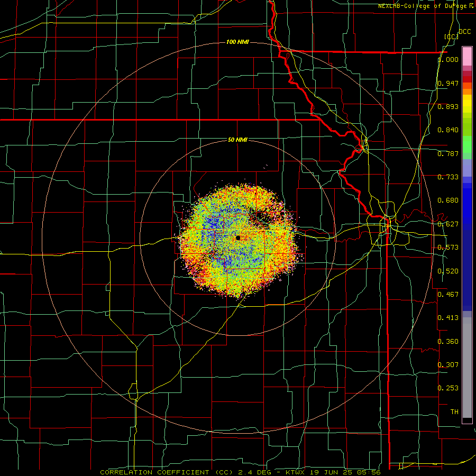Pick the pink segment at the top of the color bar
Viewport: 476px width, 476px height.
click(x=467, y=56)
